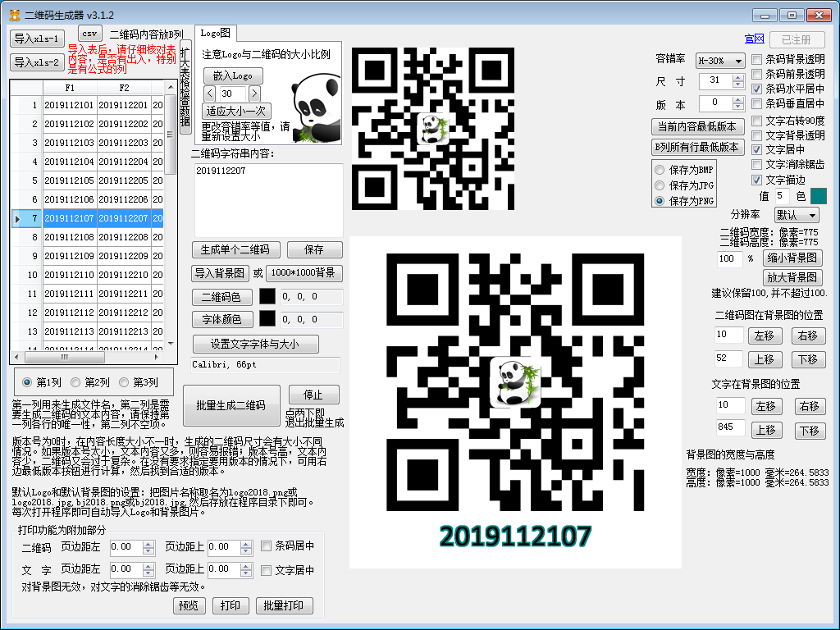Click the 导入xls-1 button
Screen dimensions: 840x630
(x=37, y=39)
